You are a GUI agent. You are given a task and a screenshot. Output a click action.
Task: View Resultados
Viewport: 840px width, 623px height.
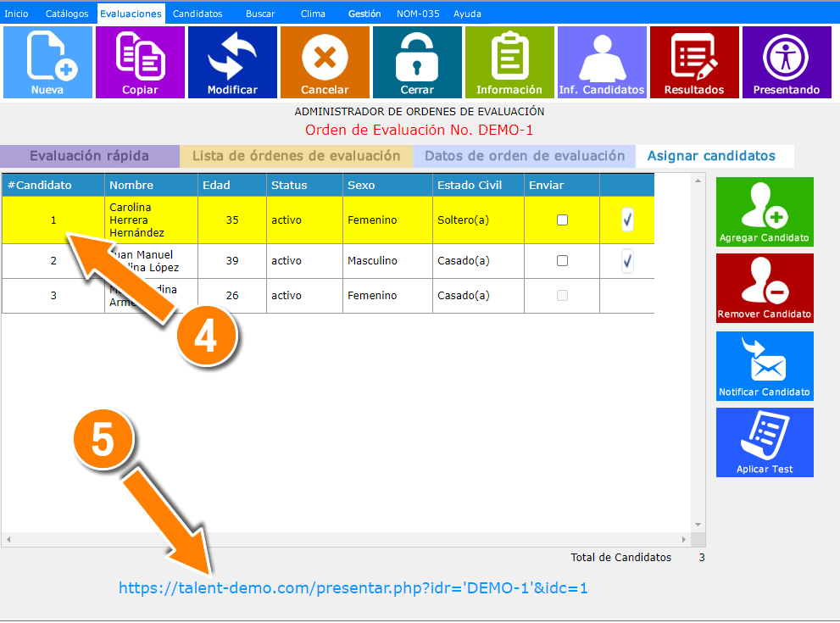tap(694, 62)
